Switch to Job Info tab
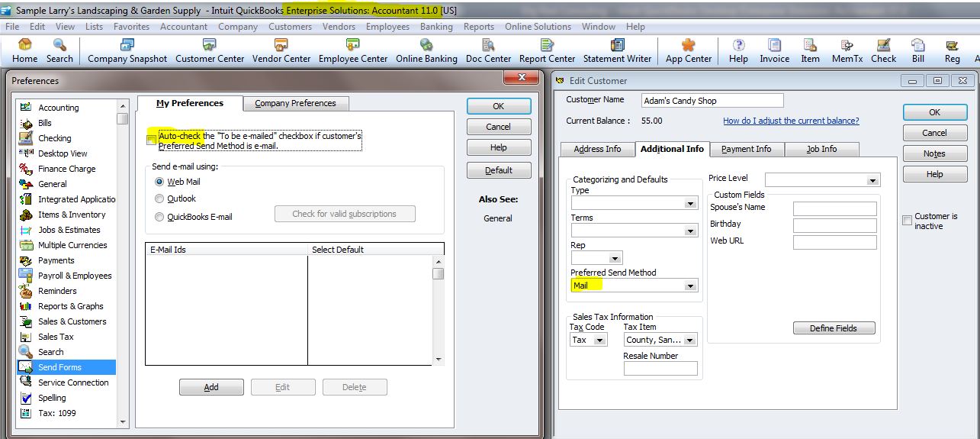This screenshot has height=439, width=980. (x=821, y=149)
